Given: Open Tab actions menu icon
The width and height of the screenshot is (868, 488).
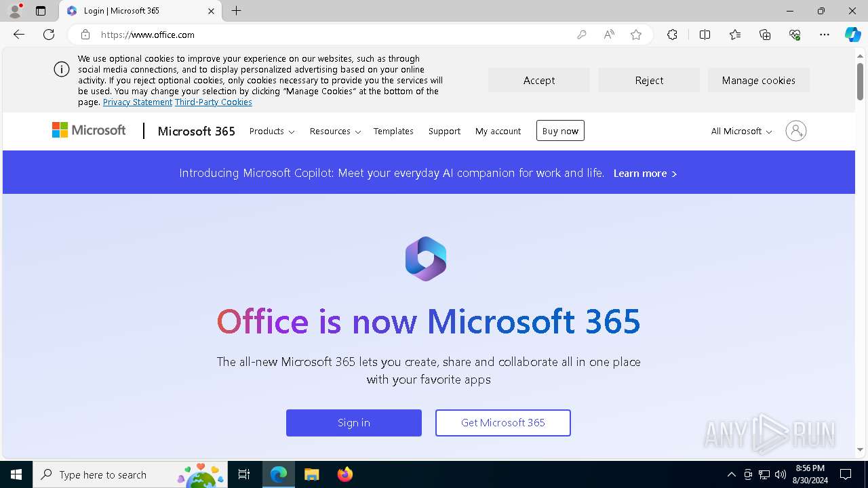Looking at the screenshot, I should click(x=41, y=11).
